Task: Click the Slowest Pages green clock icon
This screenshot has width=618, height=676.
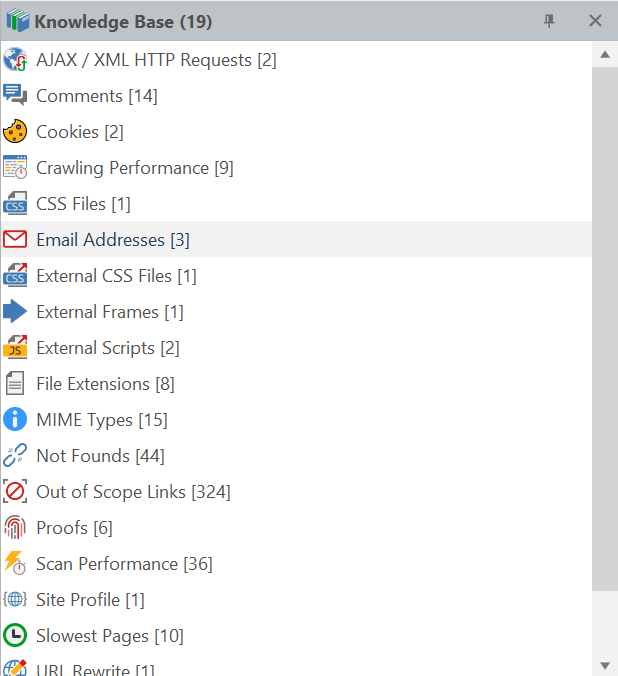Action: [15, 636]
